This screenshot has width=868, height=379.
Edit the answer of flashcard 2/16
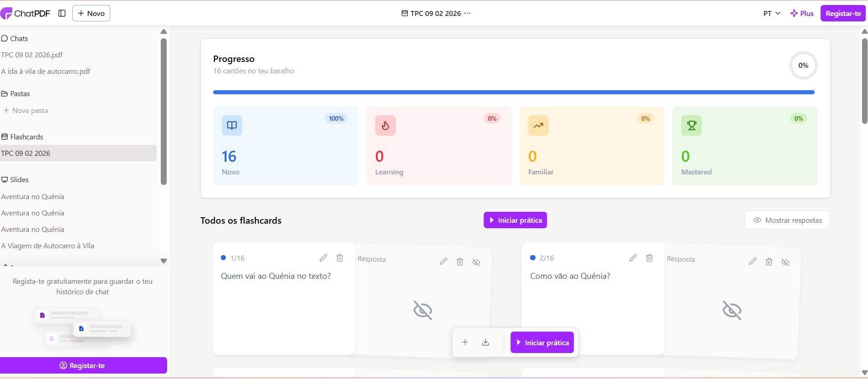[753, 261]
